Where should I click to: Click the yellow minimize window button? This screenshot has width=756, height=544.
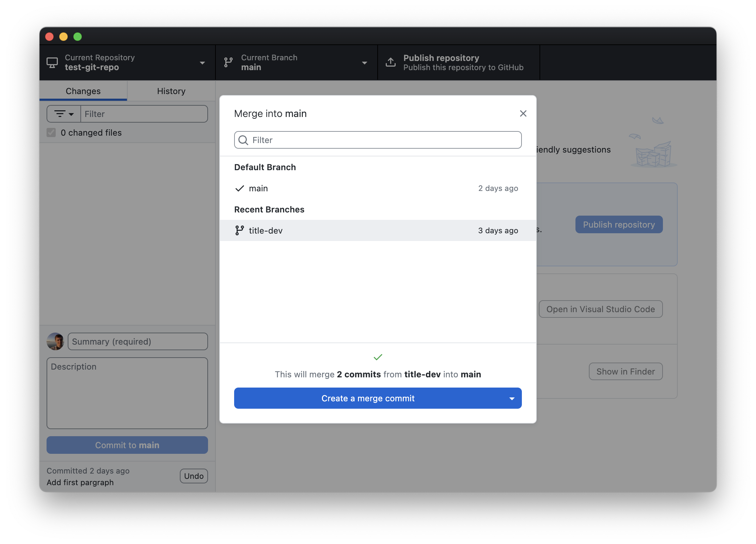pyautogui.click(x=63, y=37)
